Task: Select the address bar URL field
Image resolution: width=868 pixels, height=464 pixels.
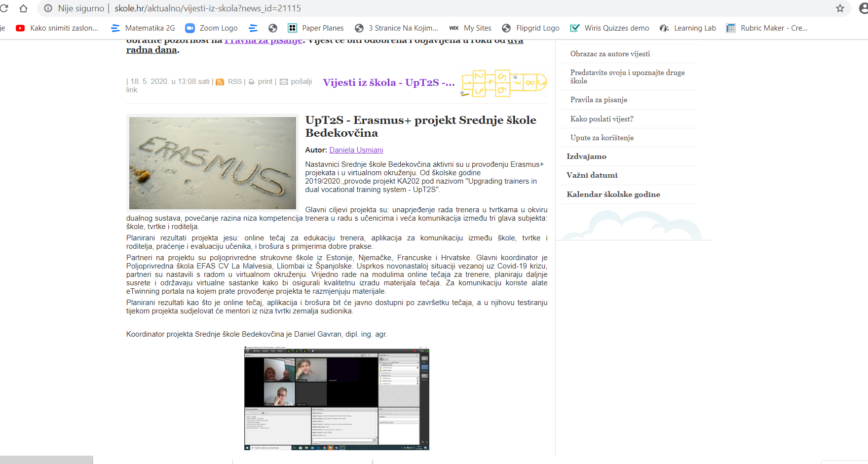Action: (444, 8)
